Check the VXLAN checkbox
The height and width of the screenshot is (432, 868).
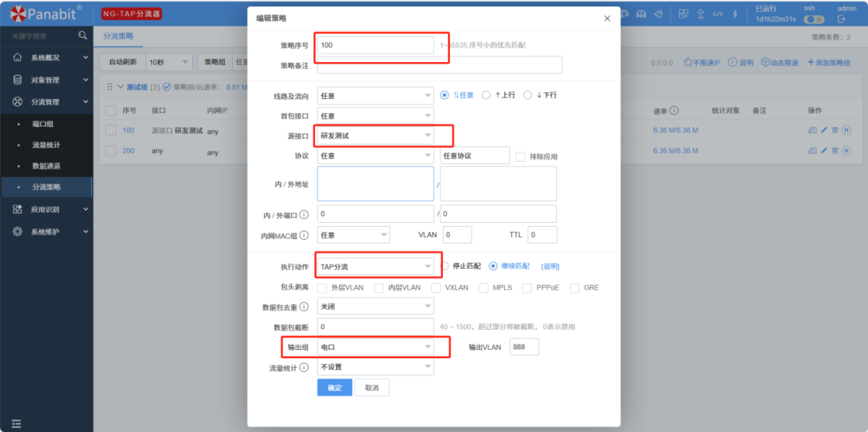(436, 287)
